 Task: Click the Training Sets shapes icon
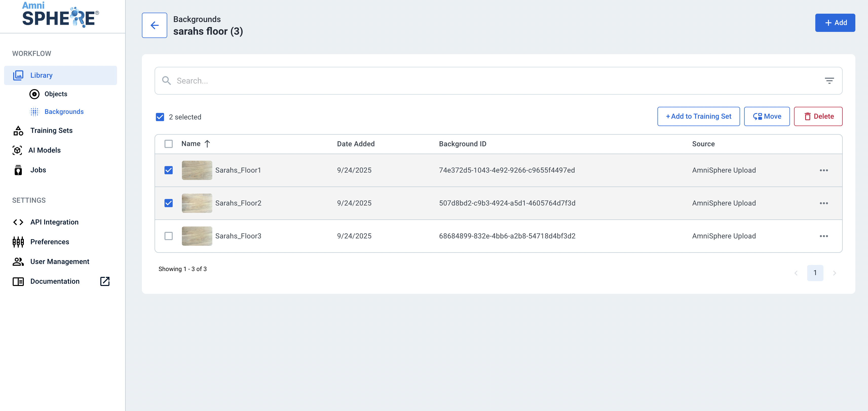[x=18, y=131]
